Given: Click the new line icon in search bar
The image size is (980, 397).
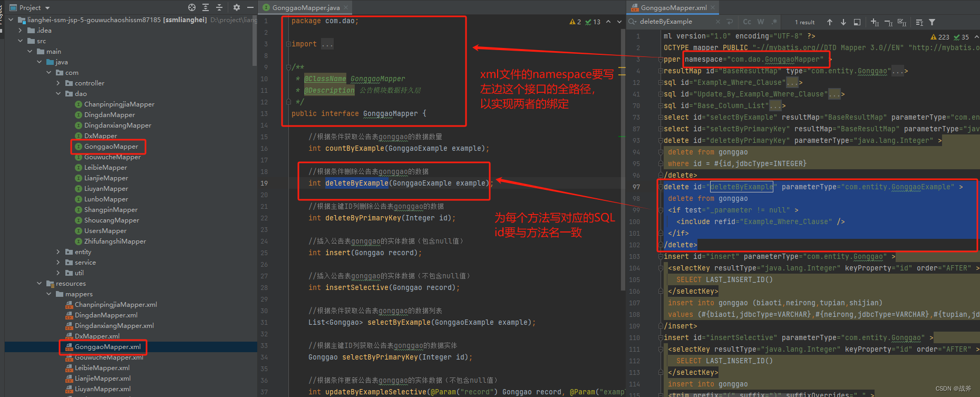Looking at the screenshot, I should [730, 22].
